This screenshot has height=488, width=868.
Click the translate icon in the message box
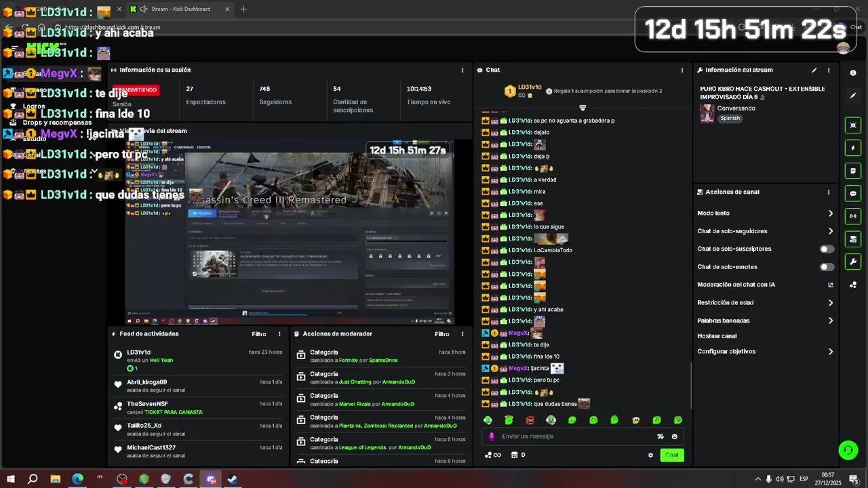[660, 436]
